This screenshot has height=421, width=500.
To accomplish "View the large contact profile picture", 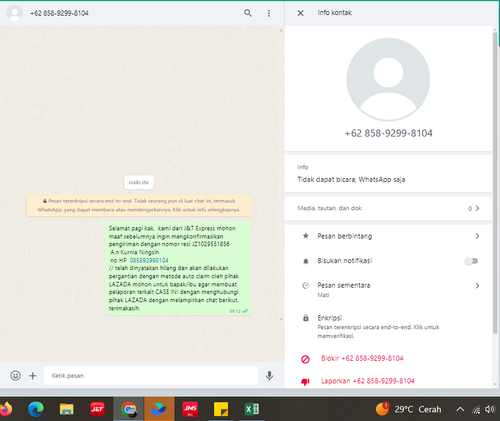I will [x=388, y=79].
